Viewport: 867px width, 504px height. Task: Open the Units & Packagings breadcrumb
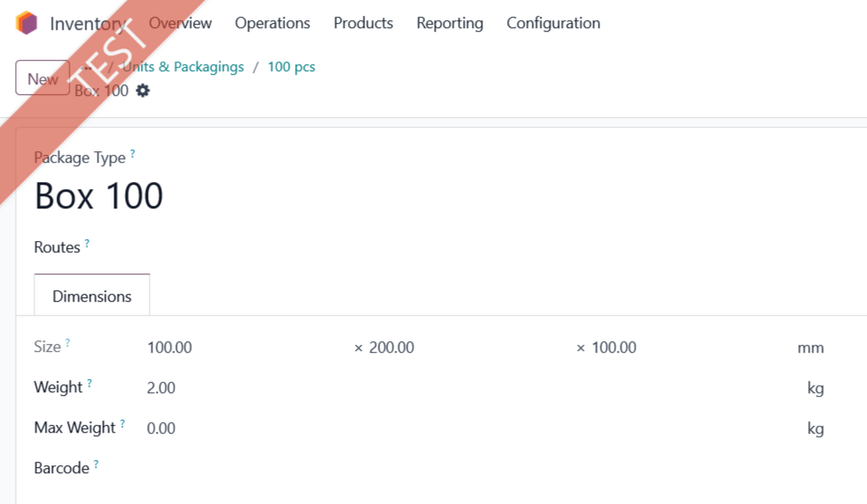tap(183, 67)
